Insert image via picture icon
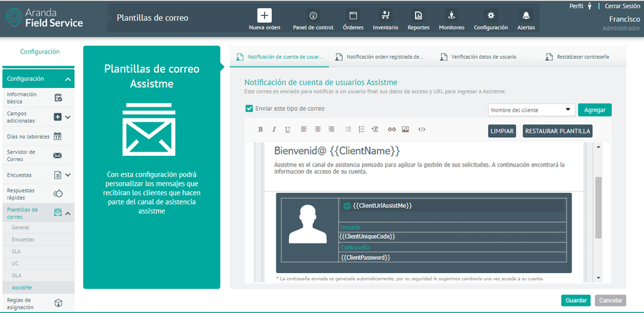Screen dimensions: 644x313 coord(406,129)
